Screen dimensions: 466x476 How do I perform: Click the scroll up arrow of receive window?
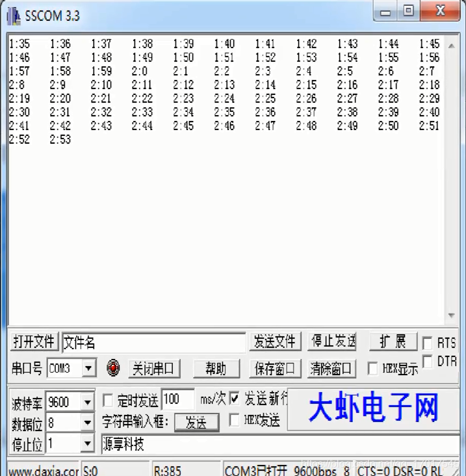point(451,46)
